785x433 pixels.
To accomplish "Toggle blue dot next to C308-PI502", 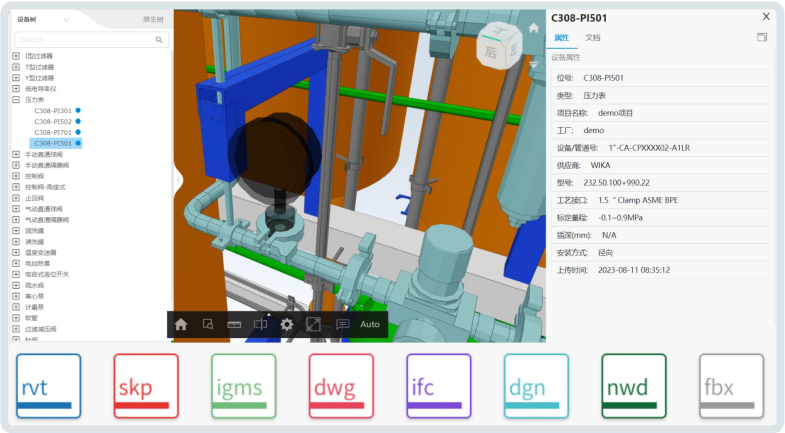I will pos(78,121).
